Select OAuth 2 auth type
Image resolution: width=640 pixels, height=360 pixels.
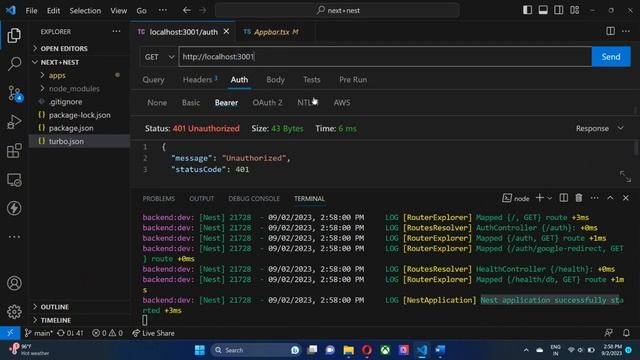[x=267, y=102]
